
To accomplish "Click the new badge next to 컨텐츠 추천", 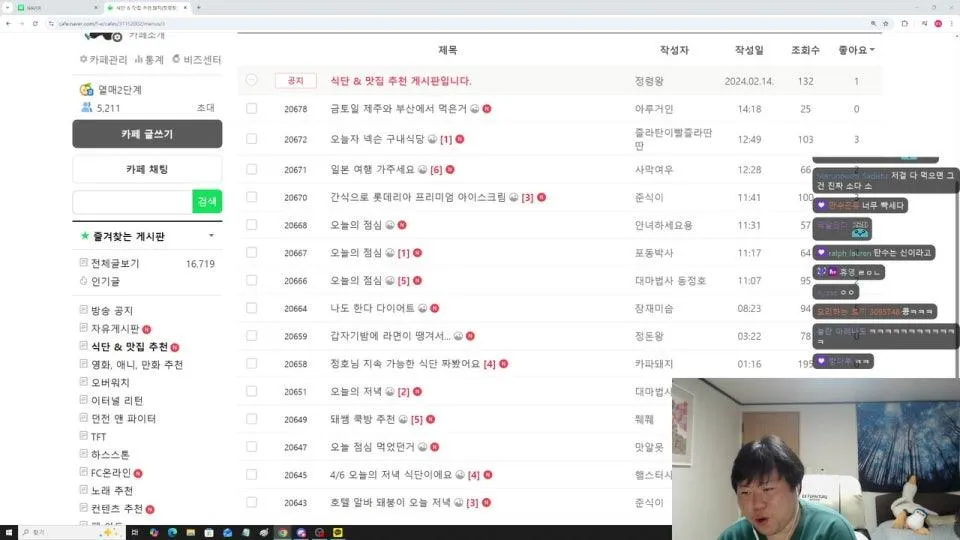I will coord(150,509).
